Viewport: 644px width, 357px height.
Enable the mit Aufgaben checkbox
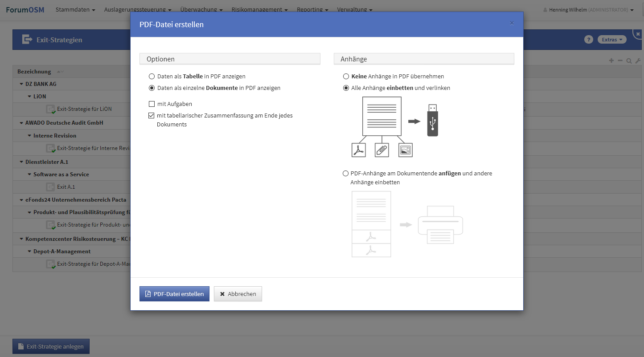click(x=152, y=104)
